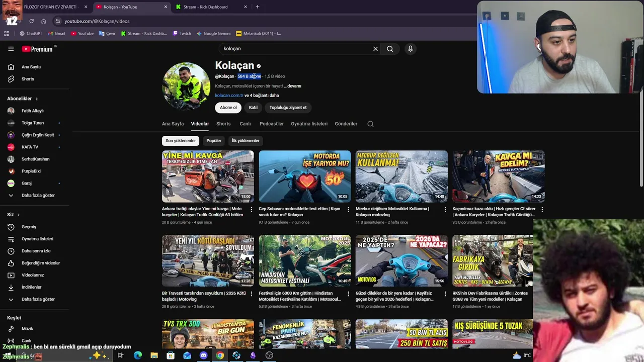This screenshot has height=362, width=644.
Task: Open Chrome apps grid in bookmarks bar
Action: point(7,34)
